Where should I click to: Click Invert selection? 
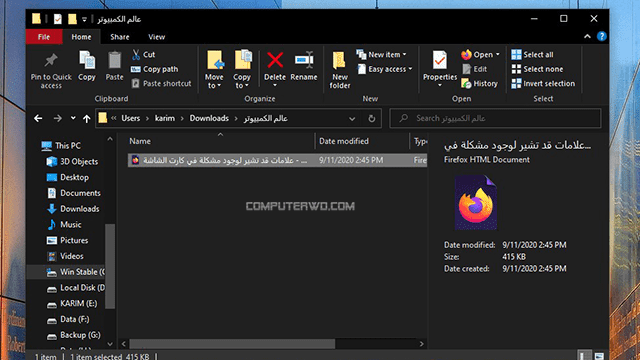pos(543,83)
